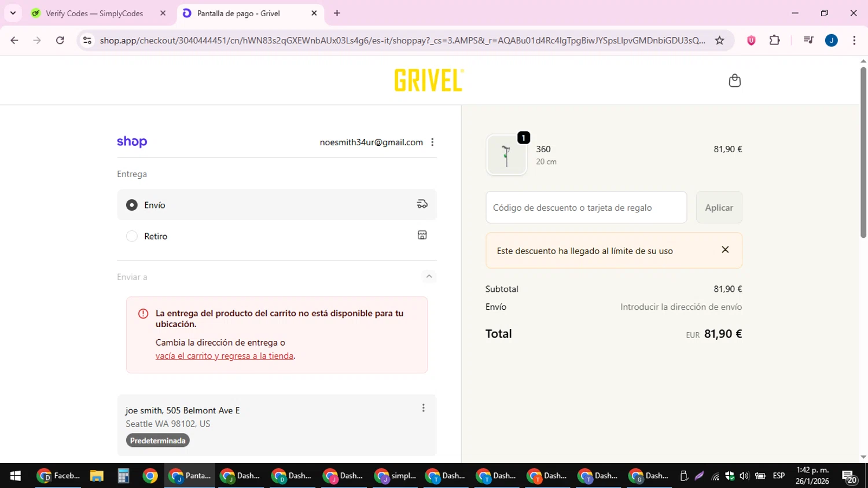
Task: Click the Total 81,90 € amount
Action: click(x=723, y=334)
